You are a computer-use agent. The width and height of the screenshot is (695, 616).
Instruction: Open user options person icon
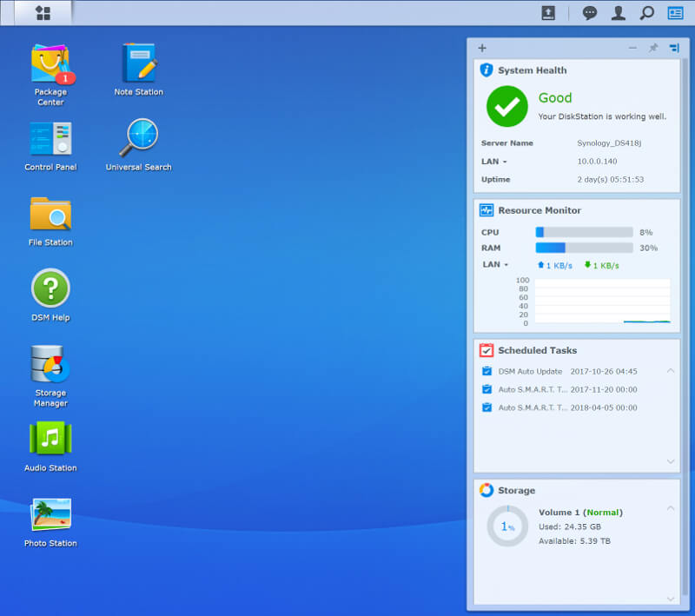click(x=618, y=13)
